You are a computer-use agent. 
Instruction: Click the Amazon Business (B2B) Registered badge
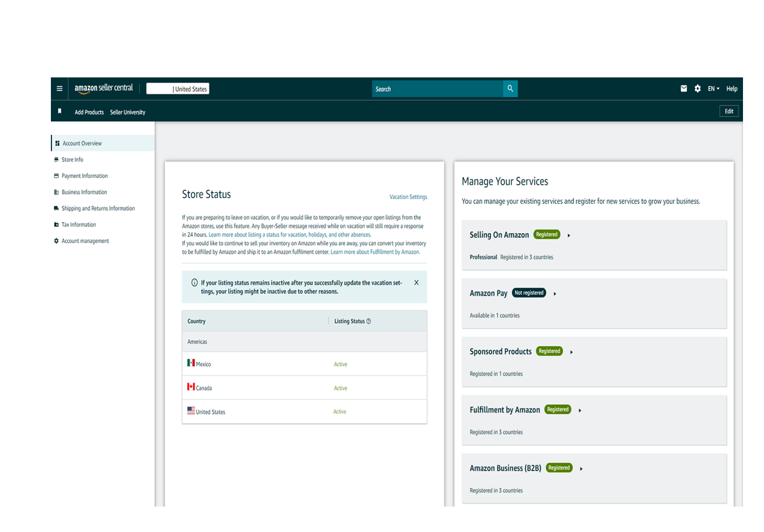click(559, 468)
